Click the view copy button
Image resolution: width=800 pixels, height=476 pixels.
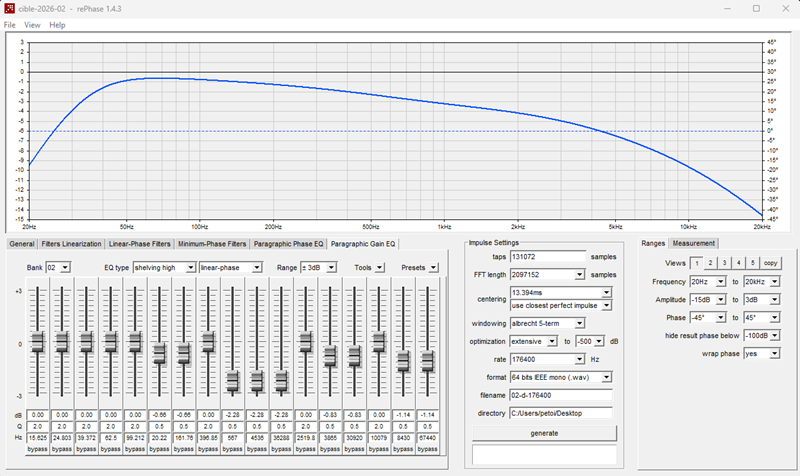770,263
